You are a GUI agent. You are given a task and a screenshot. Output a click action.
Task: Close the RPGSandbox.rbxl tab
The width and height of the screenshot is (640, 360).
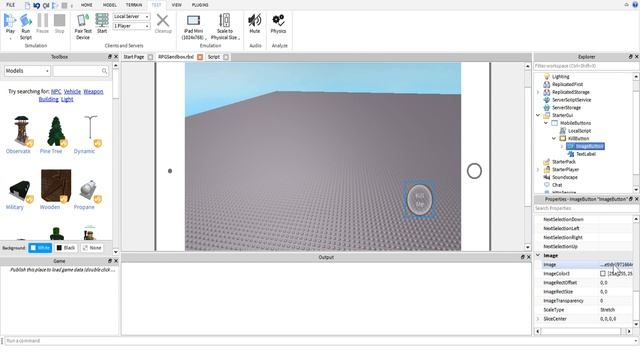[x=200, y=57]
